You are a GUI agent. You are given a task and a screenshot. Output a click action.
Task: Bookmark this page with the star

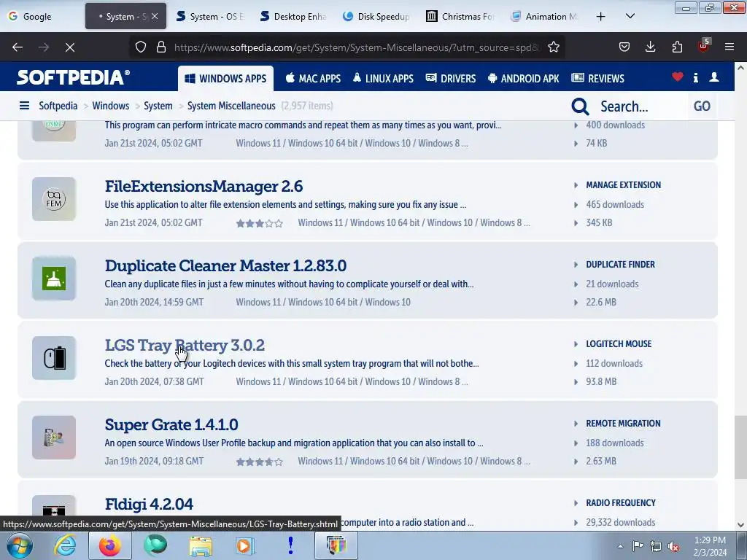(554, 47)
